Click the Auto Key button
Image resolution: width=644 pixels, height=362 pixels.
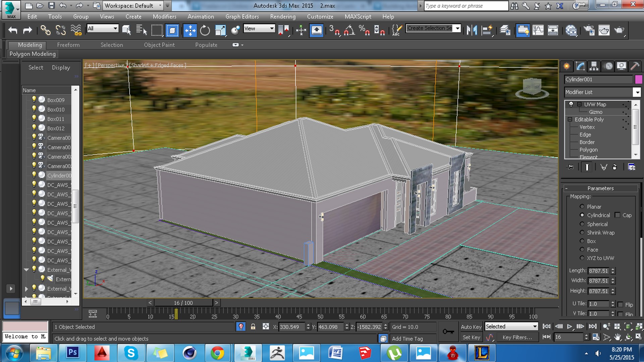[471, 327]
